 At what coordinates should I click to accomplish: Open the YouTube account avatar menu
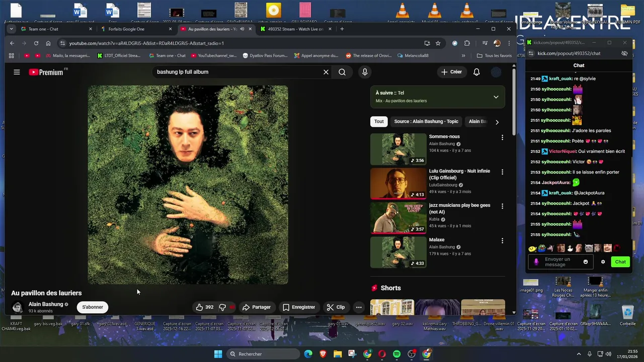[x=496, y=72]
